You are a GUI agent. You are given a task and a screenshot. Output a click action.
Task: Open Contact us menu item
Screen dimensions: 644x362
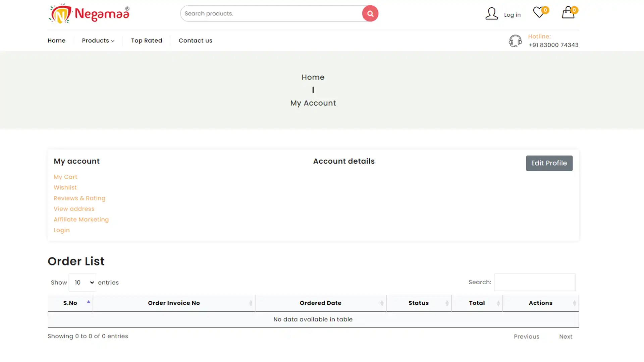[195, 41]
